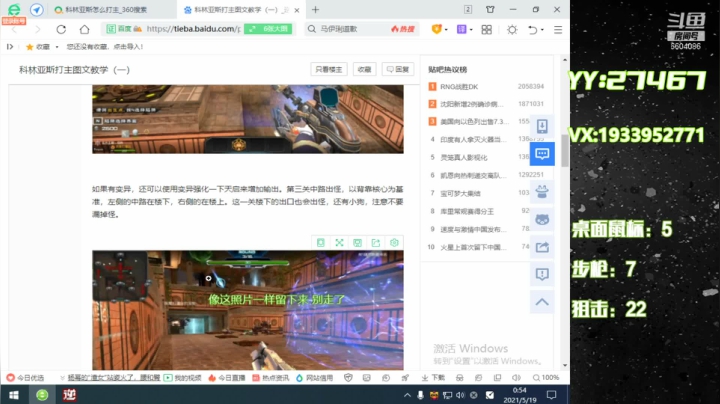Click the undo closed-tab arrow icon
Viewport: 720px width, 404px height.
(533, 29)
